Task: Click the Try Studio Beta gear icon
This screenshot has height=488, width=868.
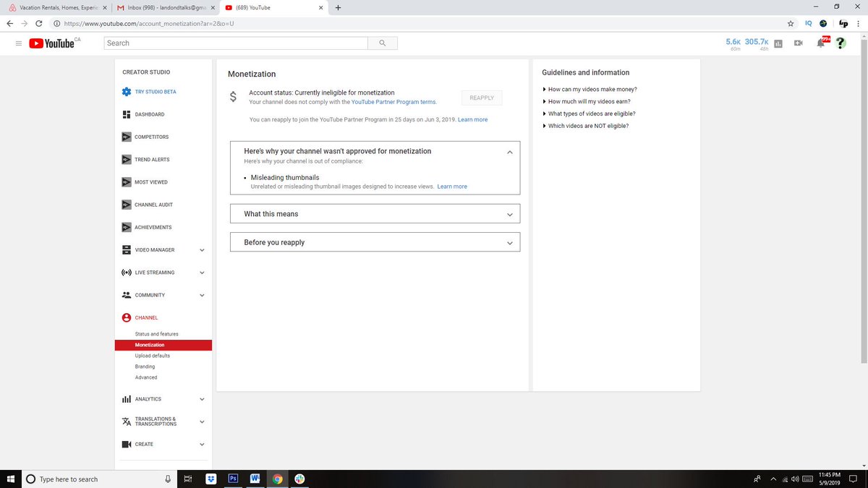Action: point(127,92)
